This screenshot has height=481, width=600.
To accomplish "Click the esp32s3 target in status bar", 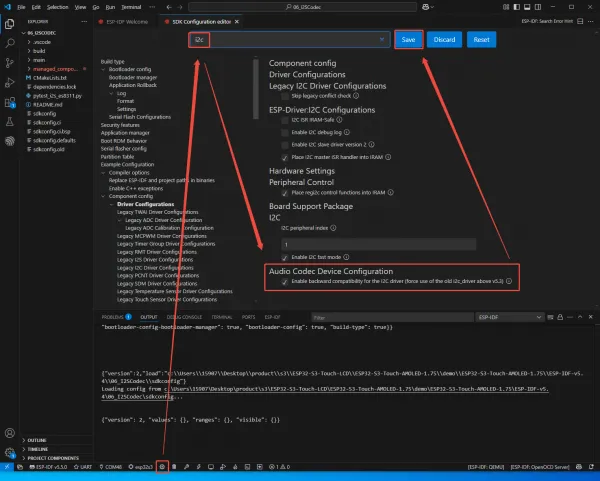I will pyautogui.click(x=142, y=467).
